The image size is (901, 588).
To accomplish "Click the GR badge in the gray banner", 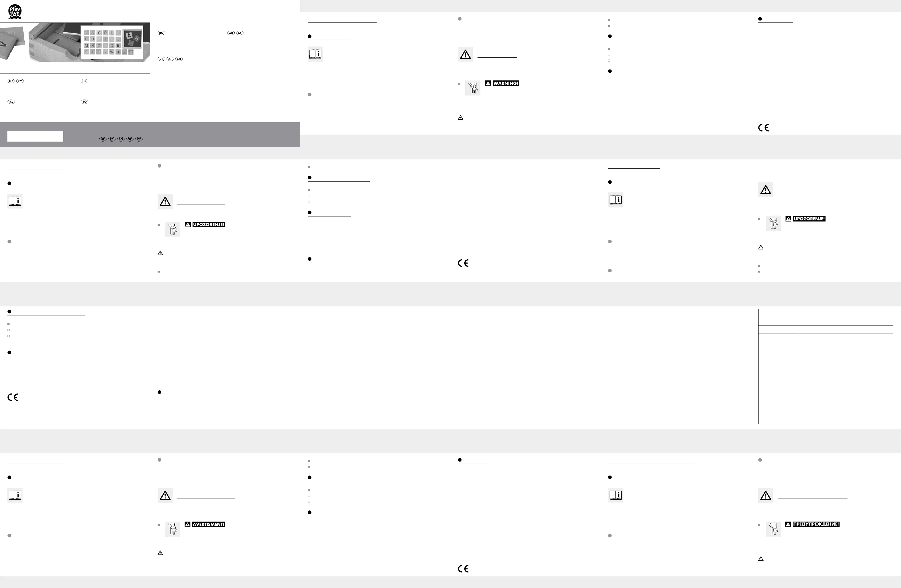I will (130, 139).
